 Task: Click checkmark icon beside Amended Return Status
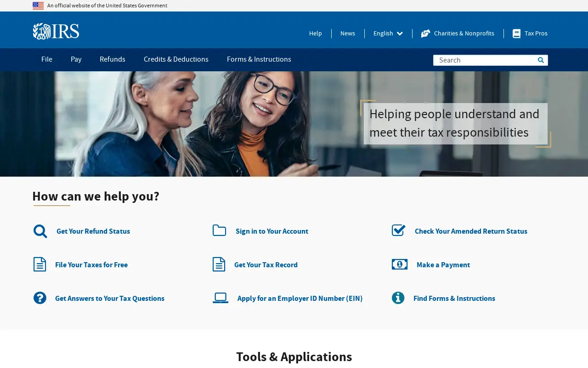tap(399, 230)
